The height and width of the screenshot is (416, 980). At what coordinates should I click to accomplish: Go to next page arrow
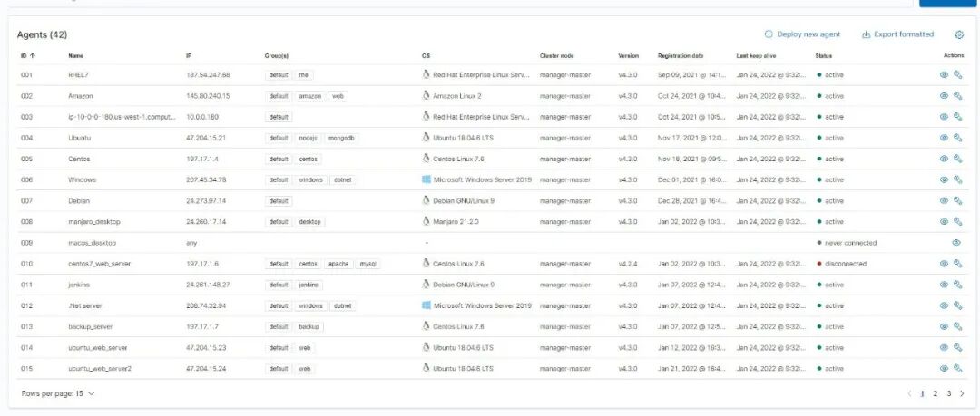[x=962, y=393]
